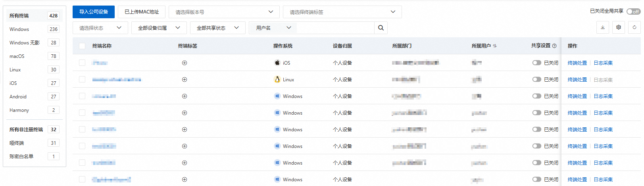This screenshot has height=186, width=644.
Task: Select 账密白名单 in the sidebar
Action: [34, 156]
